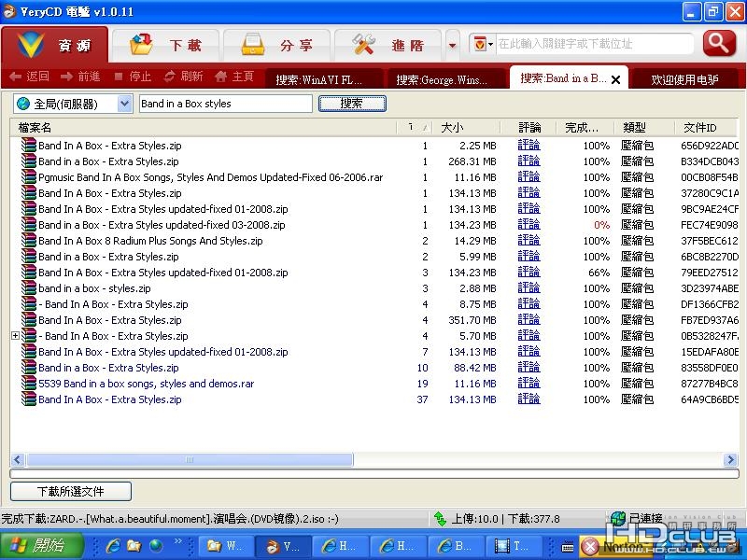
Task: Sort by 文件ID column header
Action: 707,128
